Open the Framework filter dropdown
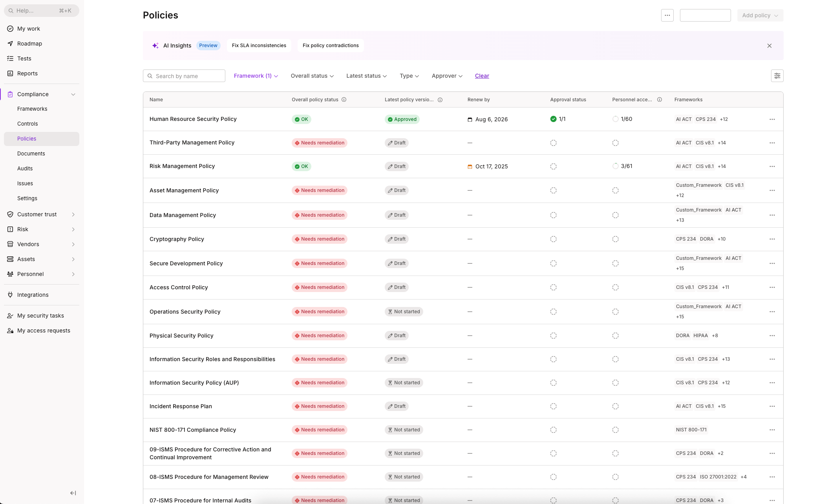The height and width of the screenshot is (504, 837). 256,76
